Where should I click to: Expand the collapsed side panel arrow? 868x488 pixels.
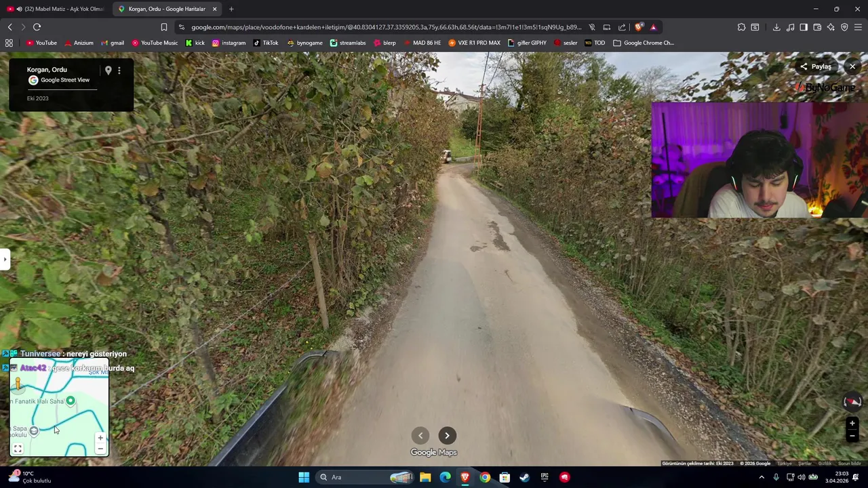click(5, 258)
